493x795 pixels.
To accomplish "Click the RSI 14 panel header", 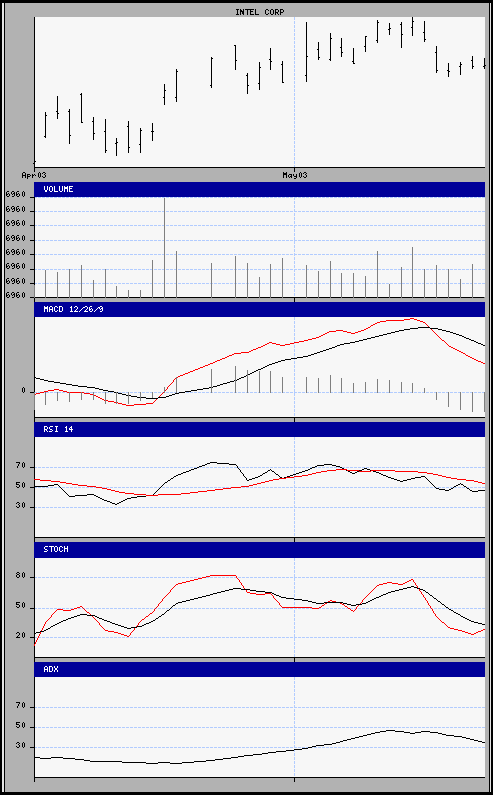I will [x=260, y=429].
